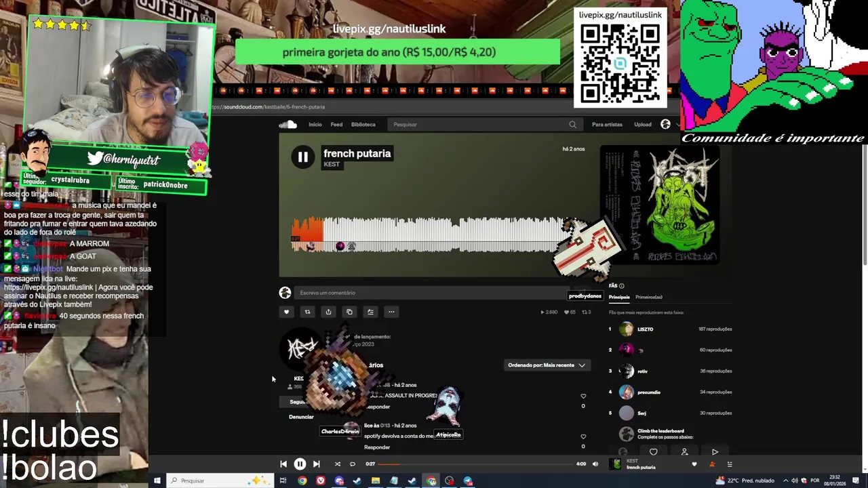868x488 pixels.
Task: Pause the track with the large waveform button
Action: point(302,157)
